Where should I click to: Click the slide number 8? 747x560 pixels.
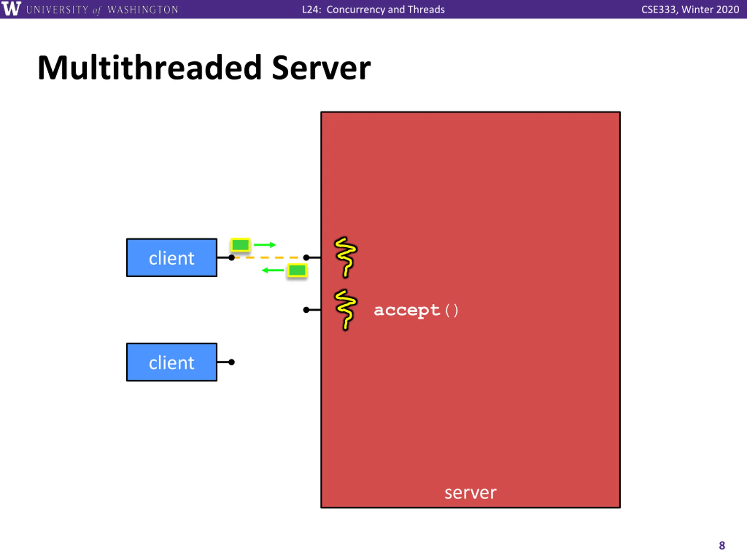coord(722,545)
